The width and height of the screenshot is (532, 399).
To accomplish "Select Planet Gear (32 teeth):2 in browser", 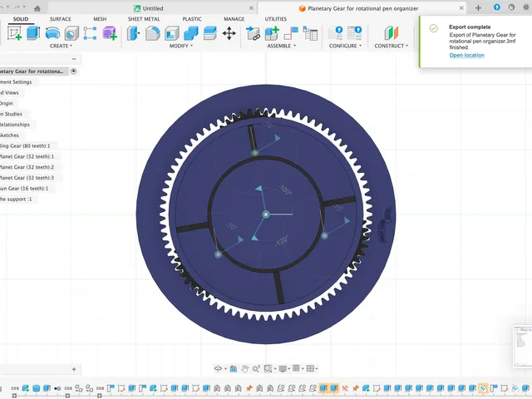I will click(x=27, y=167).
